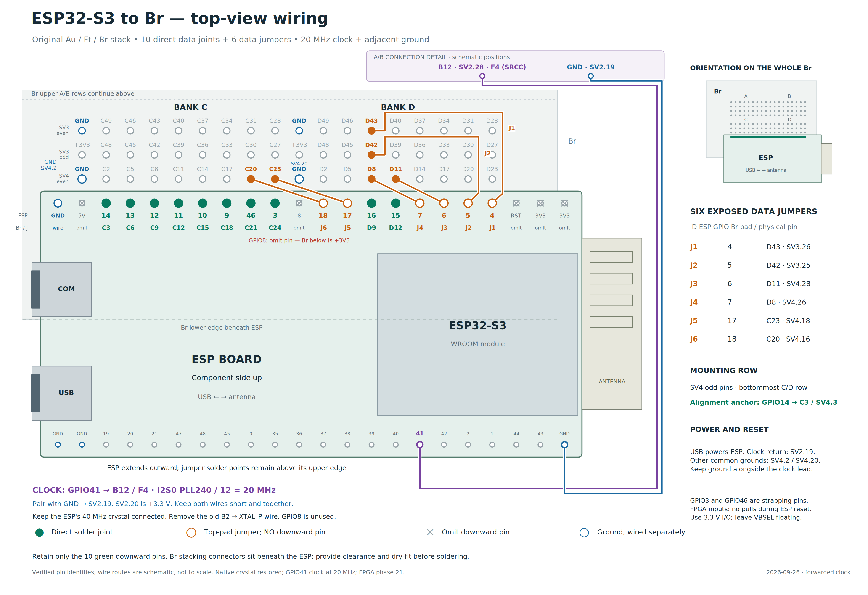Click the crossed-out RST omit pad
The height and width of the screenshot is (595, 868).
516,203
